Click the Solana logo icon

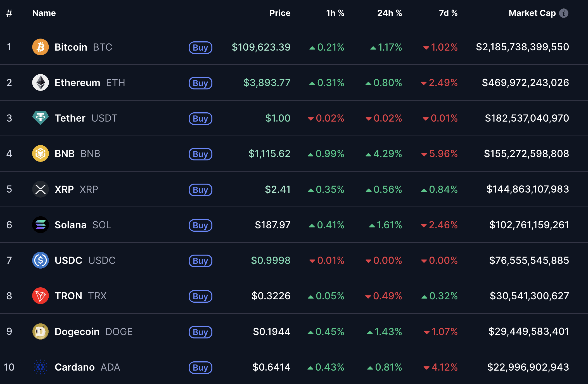tap(41, 225)
